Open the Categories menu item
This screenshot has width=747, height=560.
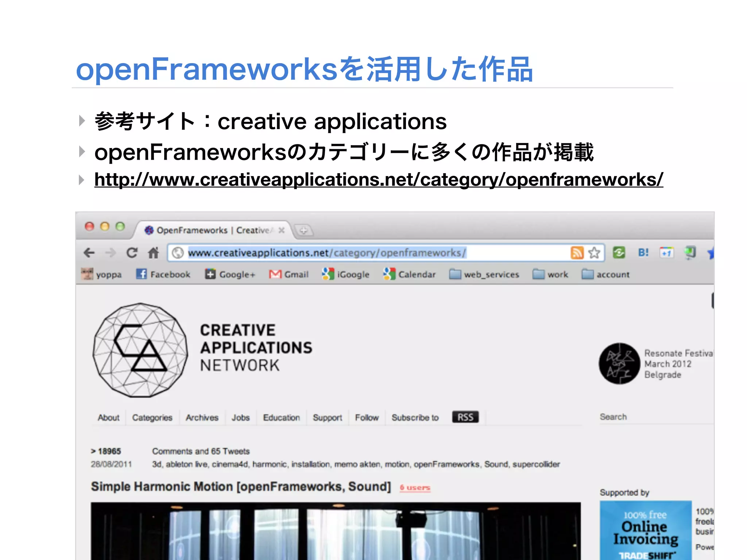(152, 417)
